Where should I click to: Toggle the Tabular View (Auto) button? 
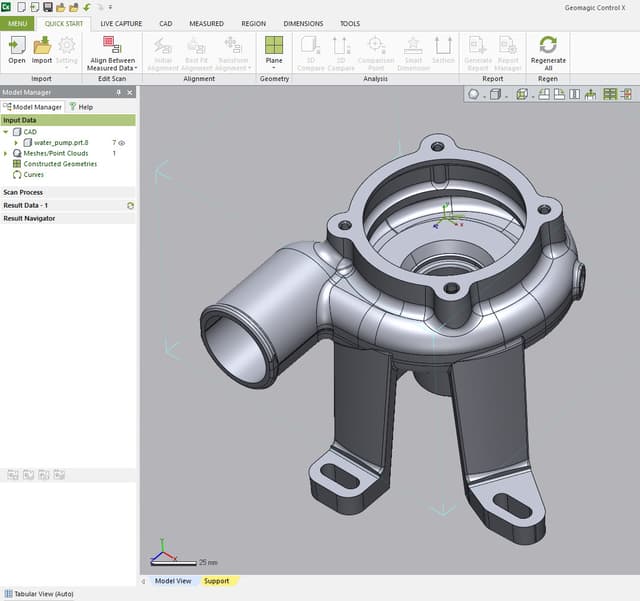point(38,593)
